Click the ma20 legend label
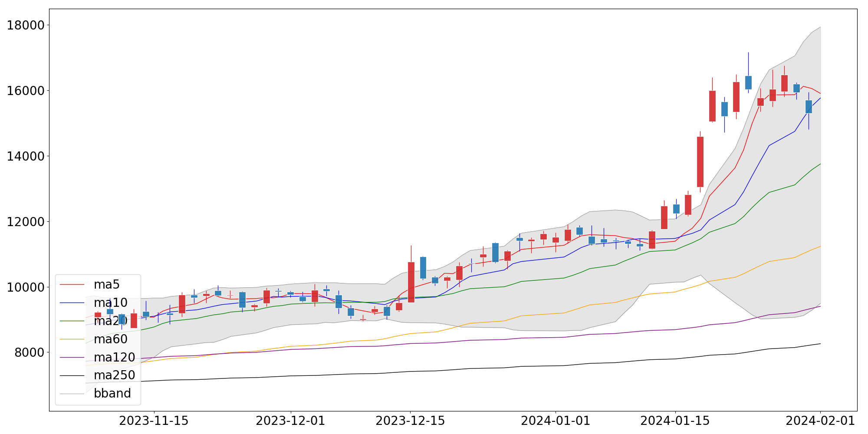 [x=111, y=321]
